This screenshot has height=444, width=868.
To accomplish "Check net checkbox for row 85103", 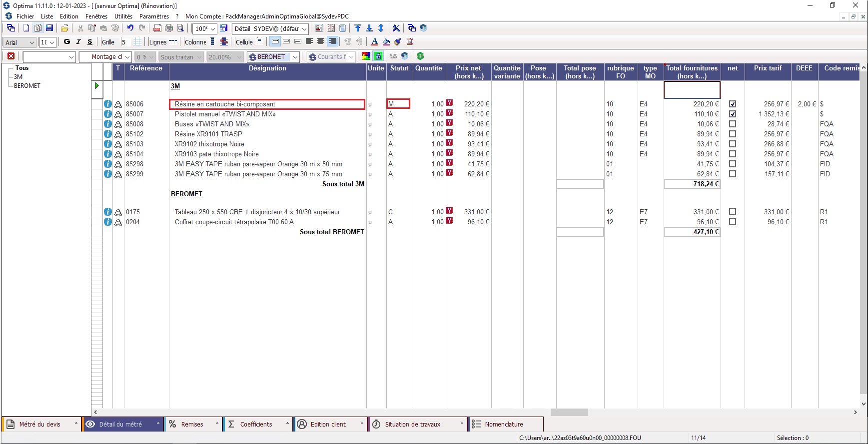I will click(x=733, y=144).
